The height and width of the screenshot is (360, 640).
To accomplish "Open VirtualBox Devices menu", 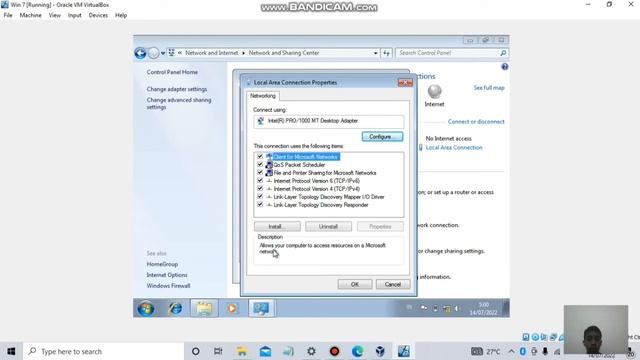I will [x=98, y=15].
